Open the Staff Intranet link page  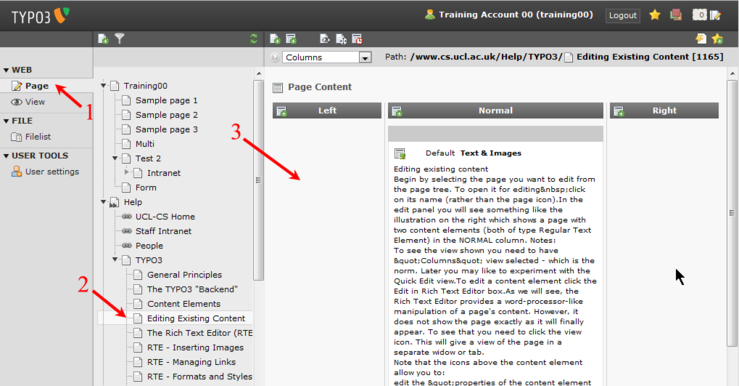click(163, 231)
